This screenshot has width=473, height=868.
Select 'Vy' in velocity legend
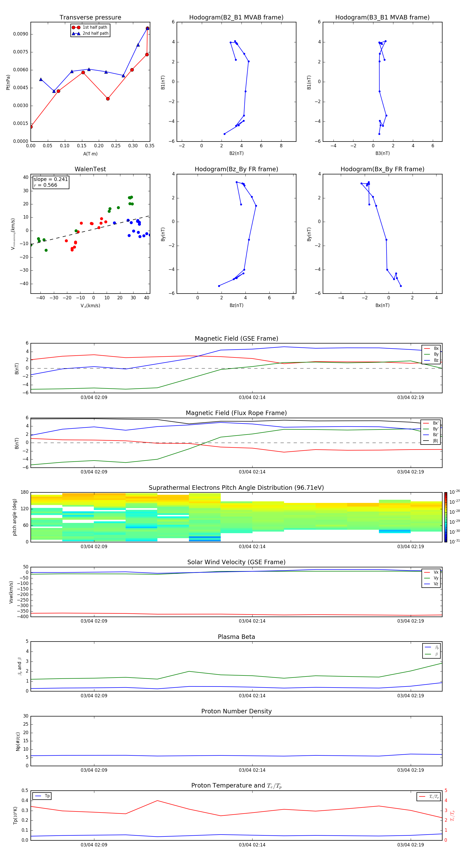pyautogui.click(x=431, y=578)
